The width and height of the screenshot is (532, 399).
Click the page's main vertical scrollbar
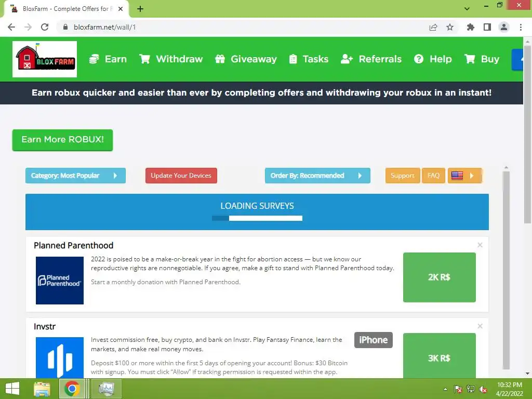tap(527, 134)
